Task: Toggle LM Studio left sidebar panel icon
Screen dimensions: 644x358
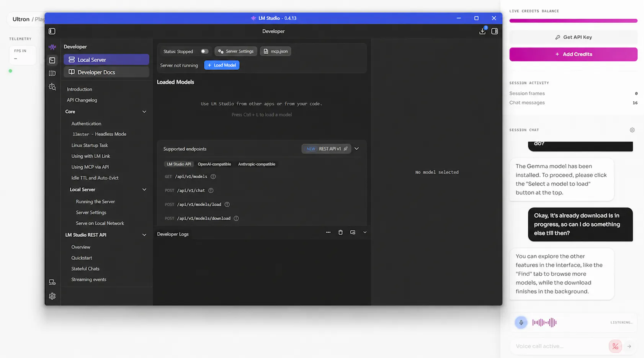Action: point(52,31)
